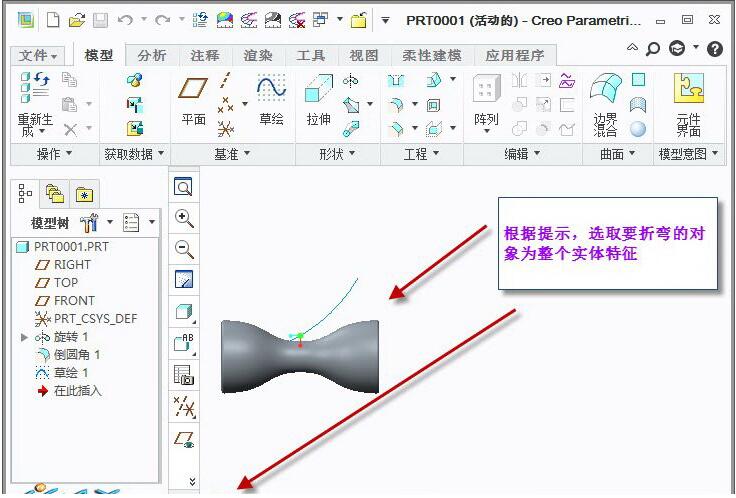Image resolution: width=736 pixels, height=498 pixels.
Task: Select the favorites tab icon
Action: (x=84, y=194)
